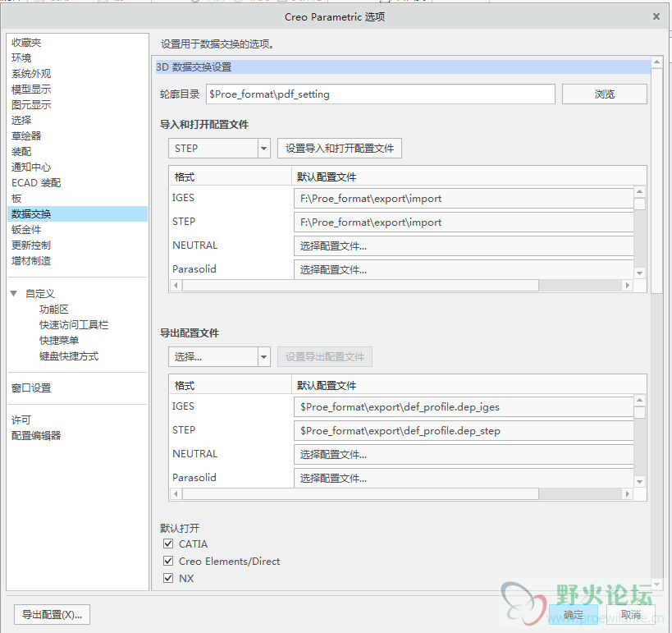
Task: Open the 环境 category
Action: coord(21,58)
